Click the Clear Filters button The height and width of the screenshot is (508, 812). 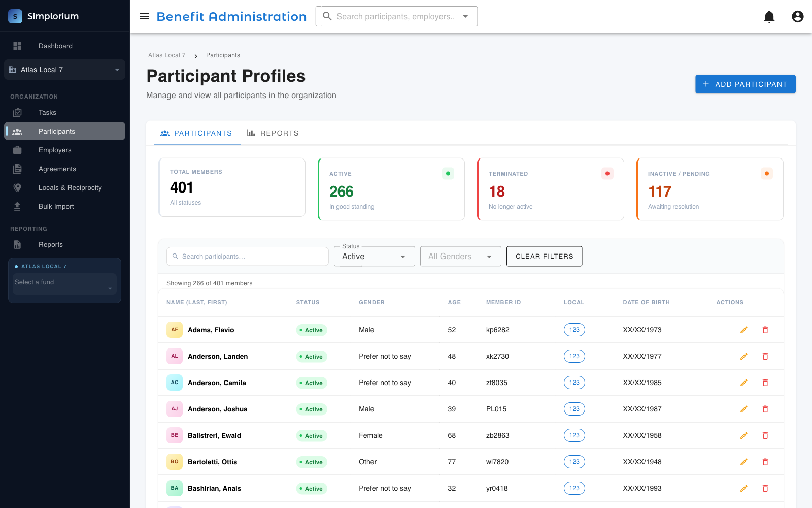coord(544,257)
